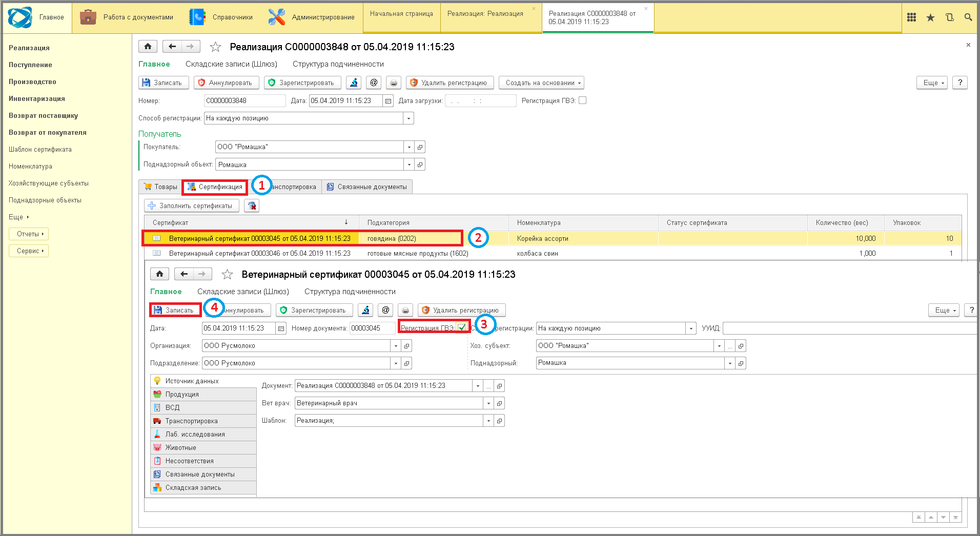This screenshot has height=536, width=980.
Task: Enable Регистрация ГВЭ checkbox in top form
Action: pos(582,100)
